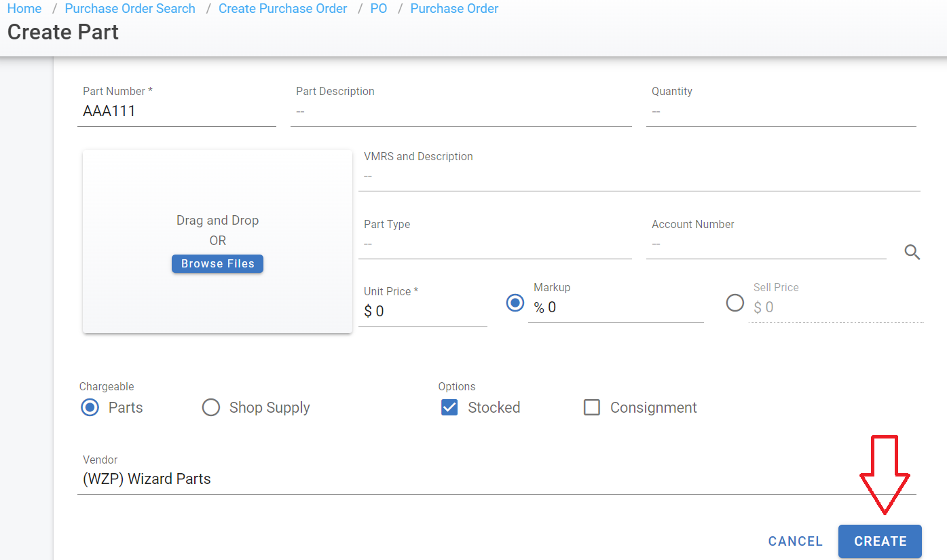Choose the Shop Supply radio option
Viewport: 947px width, 560px height.
[211, 407]
